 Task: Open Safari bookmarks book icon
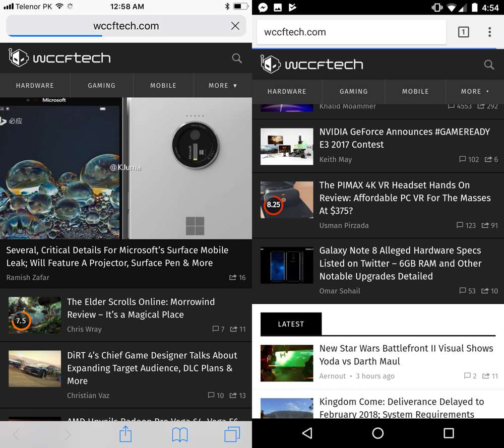point(179,434)
